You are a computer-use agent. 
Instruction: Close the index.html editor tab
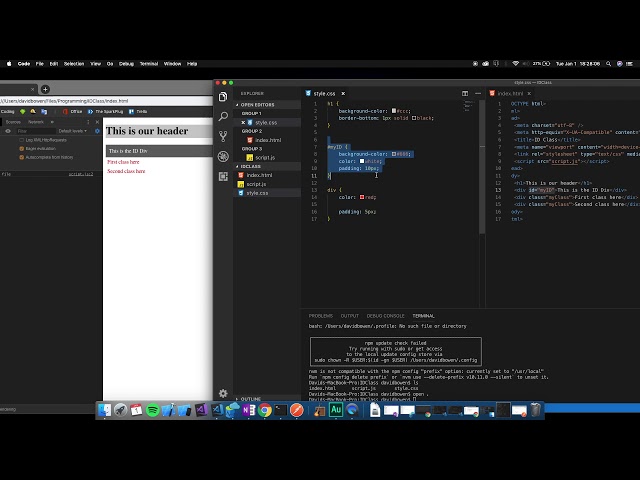pos(529,93)
